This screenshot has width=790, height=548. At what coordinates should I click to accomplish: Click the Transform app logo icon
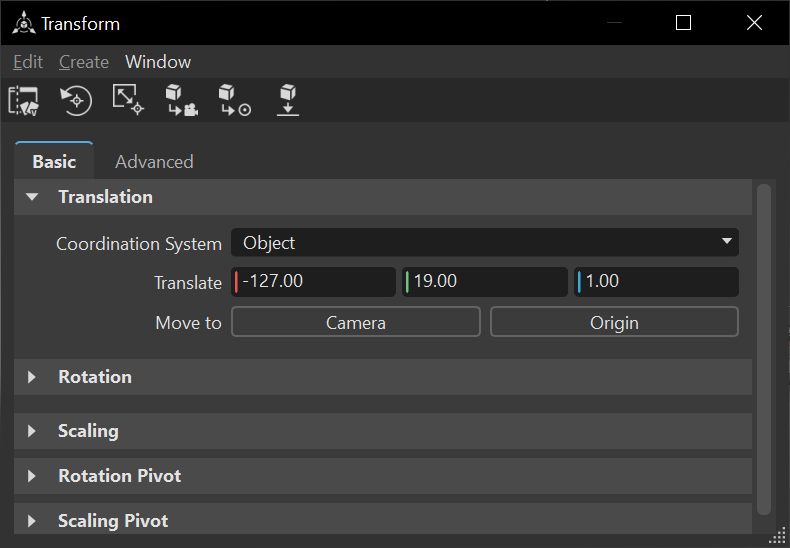coord(24,23)
